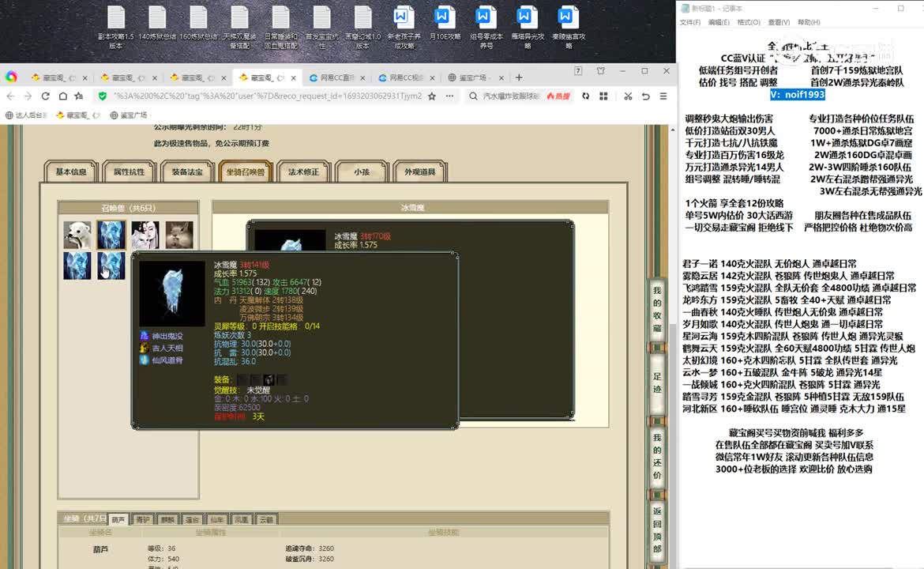Screen dimensions: 924x569
Task: Click the browser address bar URL
Action: coord(268,96)
